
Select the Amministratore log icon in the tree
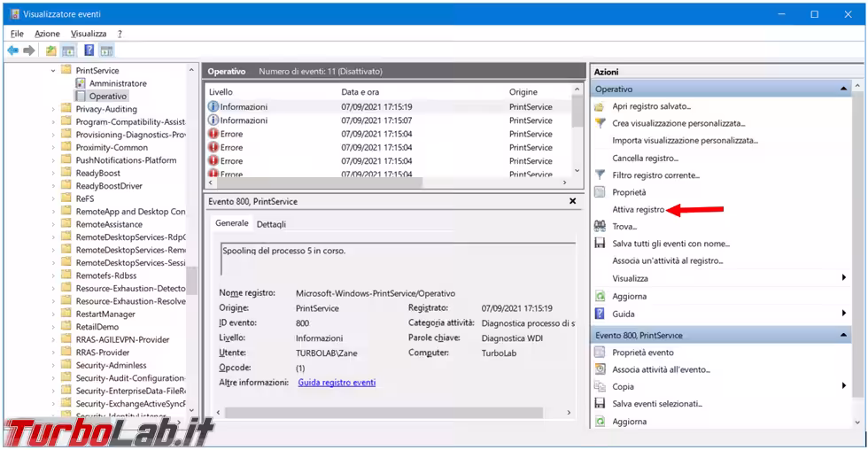click(x=81, y=83)
